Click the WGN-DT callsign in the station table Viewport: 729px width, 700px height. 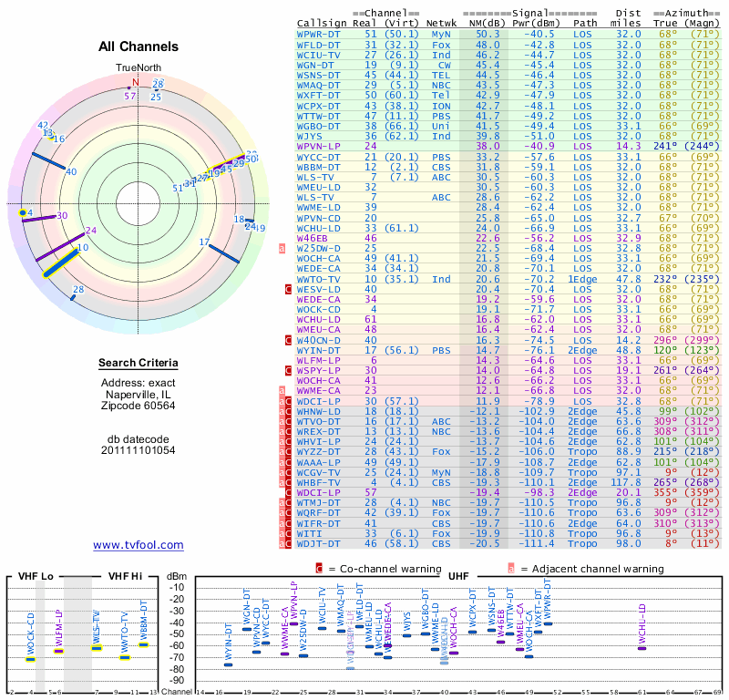click(x=315, y=65)
